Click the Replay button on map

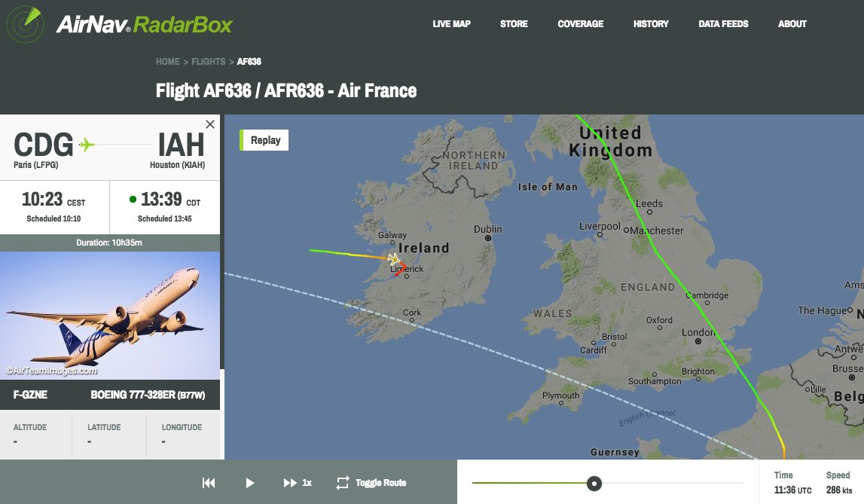click(264, 140)
